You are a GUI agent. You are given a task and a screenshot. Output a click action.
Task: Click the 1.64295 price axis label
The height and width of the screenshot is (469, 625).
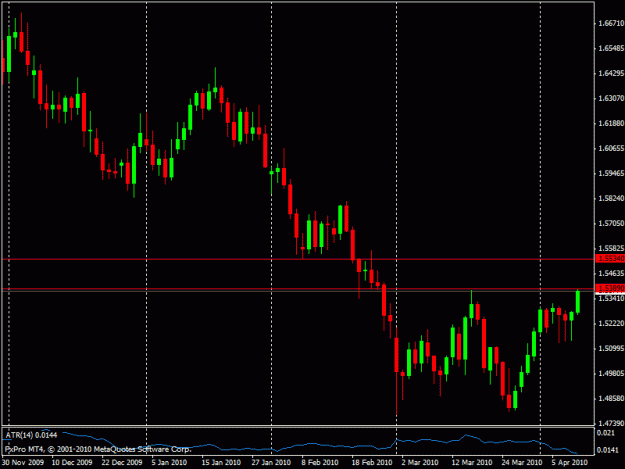point(611,73)
